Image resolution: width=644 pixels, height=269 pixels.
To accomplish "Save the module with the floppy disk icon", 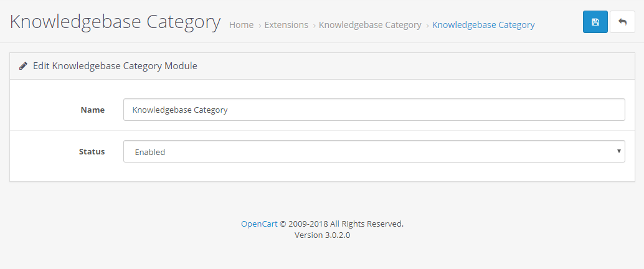I will coord(595,22).
